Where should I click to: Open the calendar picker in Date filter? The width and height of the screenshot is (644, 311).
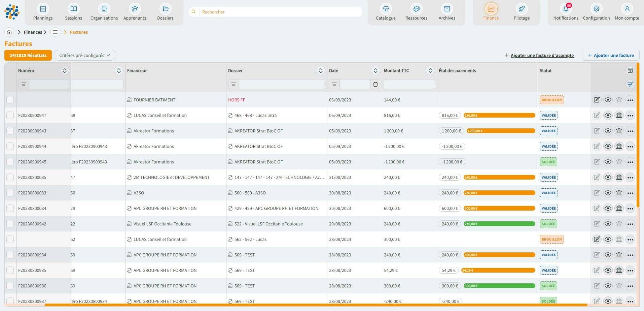click(x=375, y=84)
